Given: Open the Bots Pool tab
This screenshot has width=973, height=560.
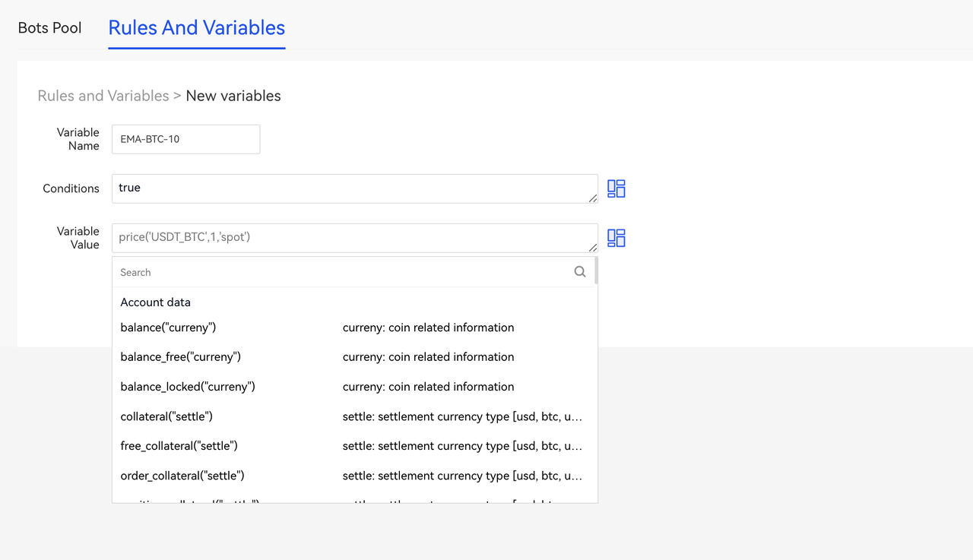Looking at the screenshot, I should 49,28.
